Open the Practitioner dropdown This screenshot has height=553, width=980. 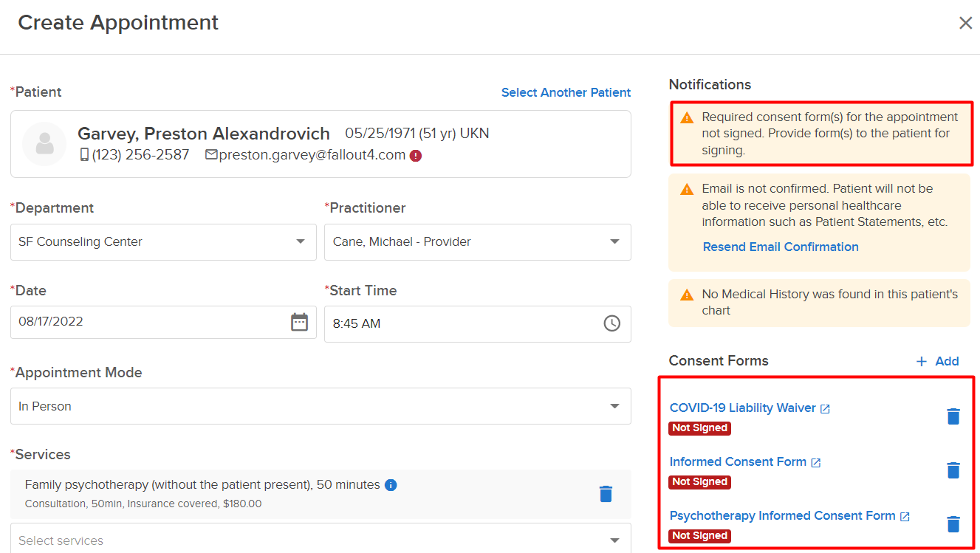(477, 242)
